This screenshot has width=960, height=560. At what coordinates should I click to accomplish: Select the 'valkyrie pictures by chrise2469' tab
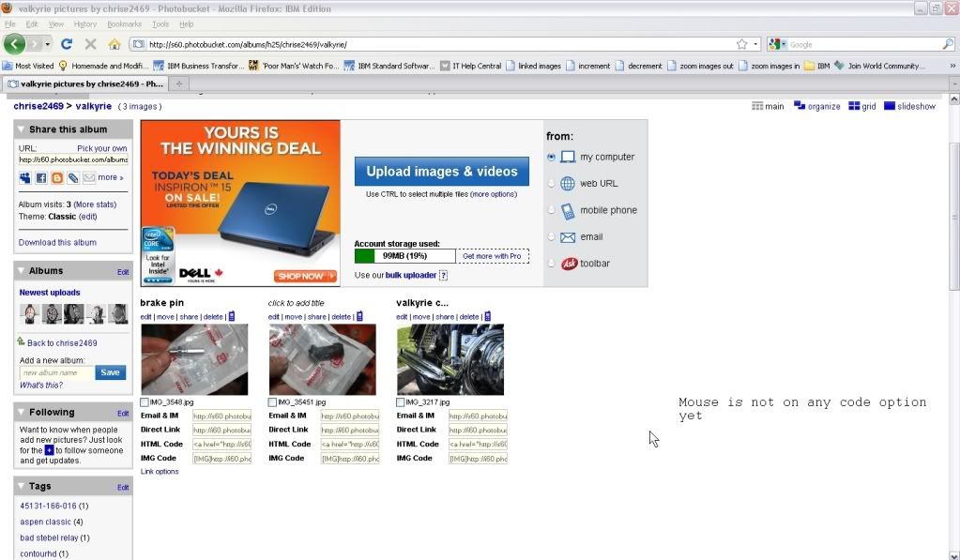[x=85, y=83]
